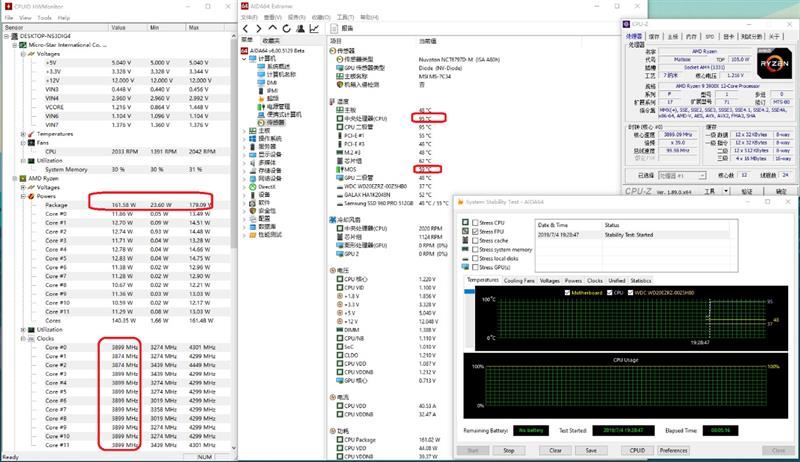Go back with AIDA64 left arrow icon
The image size is (800, 462).
pos(246,29)
